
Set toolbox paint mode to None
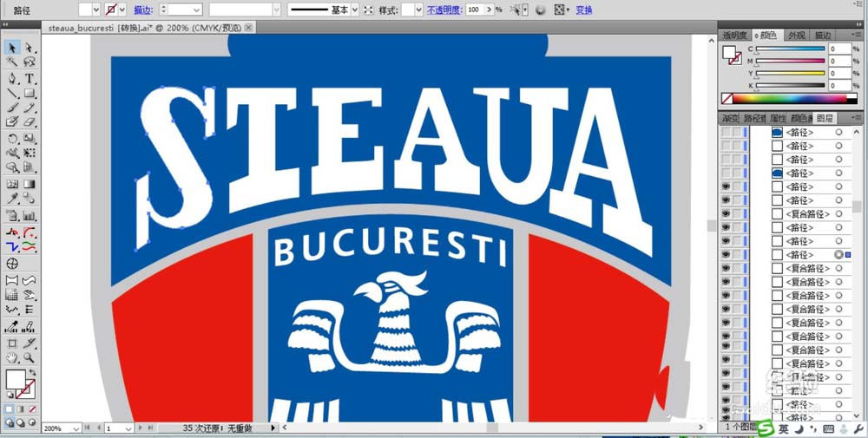pos(33,409)
